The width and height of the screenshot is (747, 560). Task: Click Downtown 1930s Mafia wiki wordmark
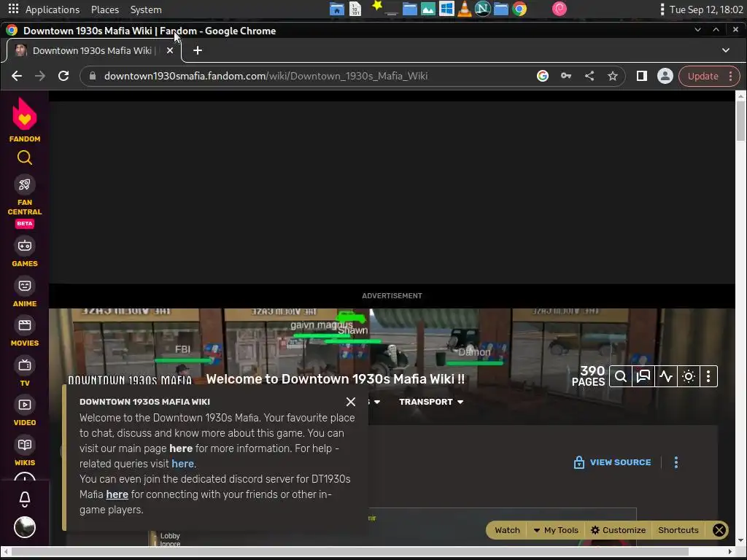pos(130,380)
